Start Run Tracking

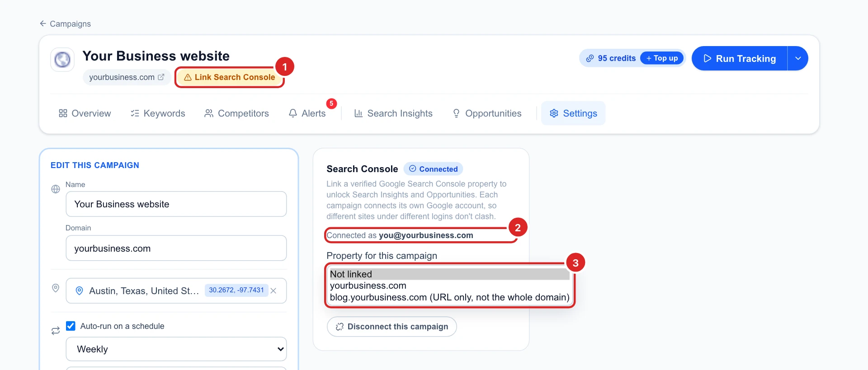pyautogui.click(x=740, y=58)
